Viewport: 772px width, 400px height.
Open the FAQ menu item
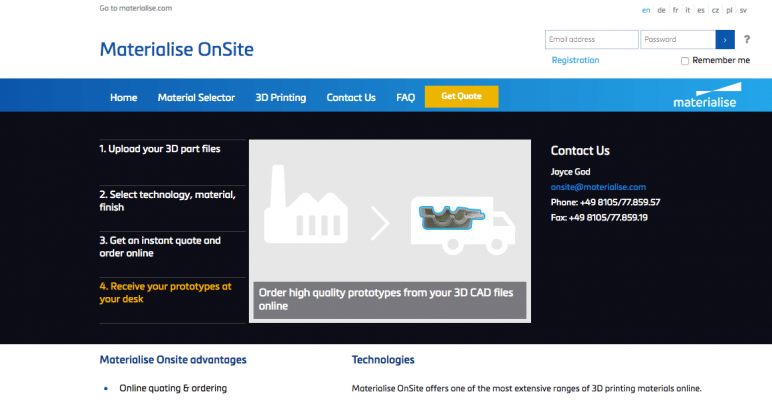pyautogui.click(x=406, y=98)
